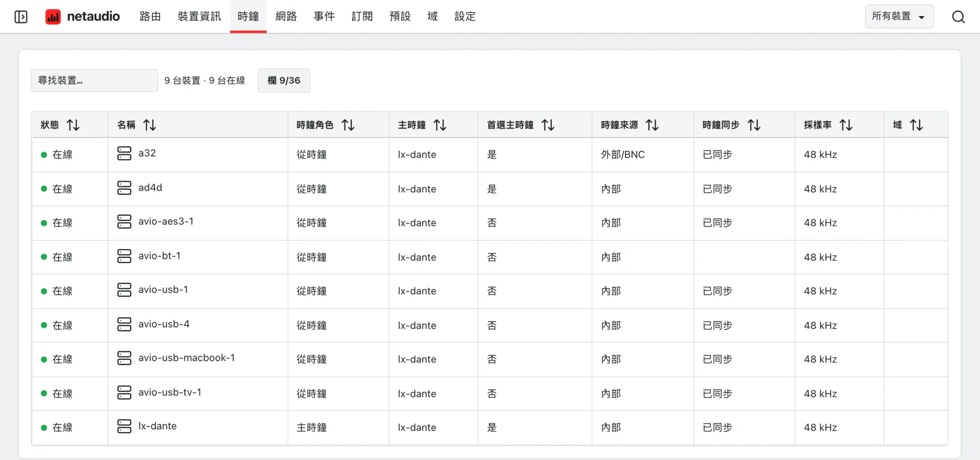
Task: Switch to the 訂閱 tab
Action: click(x=362, y=17)
